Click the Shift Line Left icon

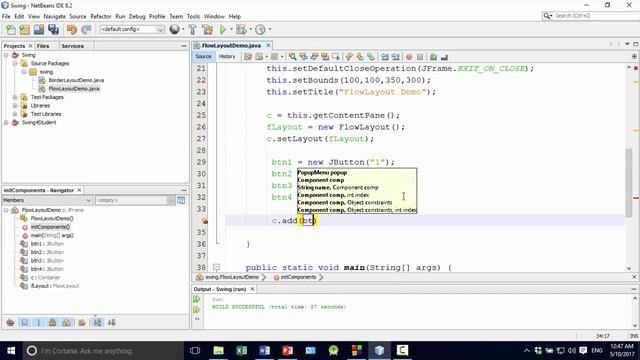tap(384, 57)
